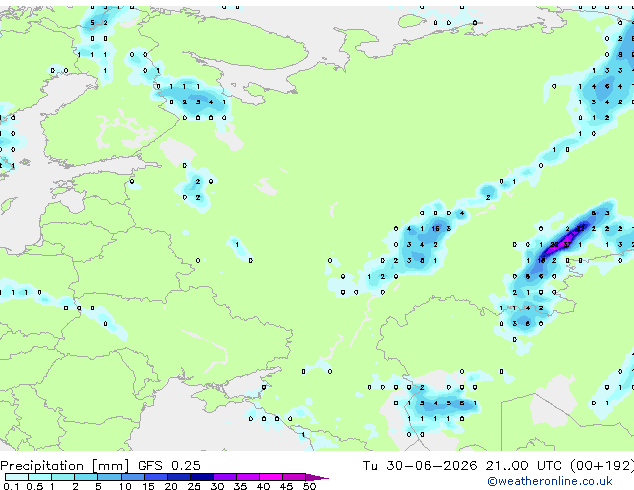Click the legend label '35'
The image size is (634, 490).
click(x=240, y=486)
